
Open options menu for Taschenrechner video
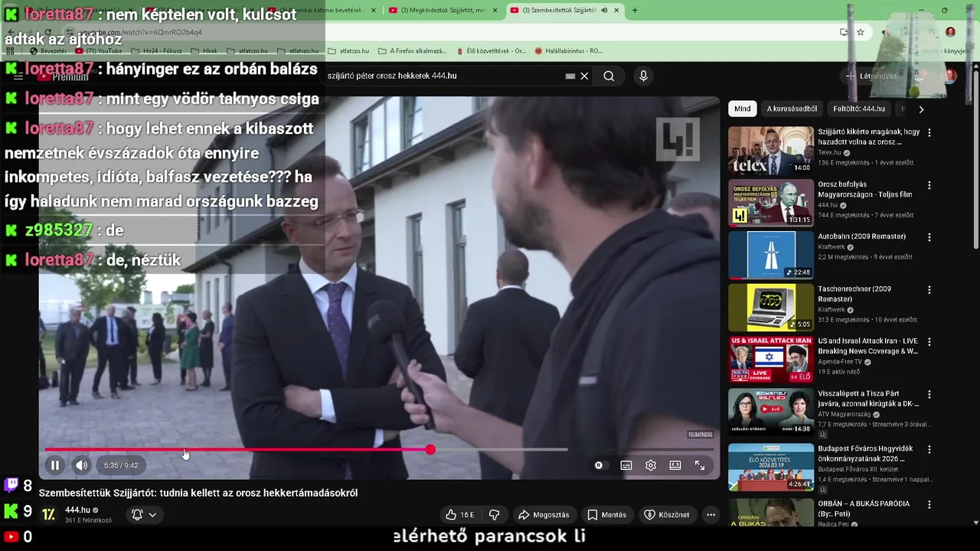click(x=929, y=290)
